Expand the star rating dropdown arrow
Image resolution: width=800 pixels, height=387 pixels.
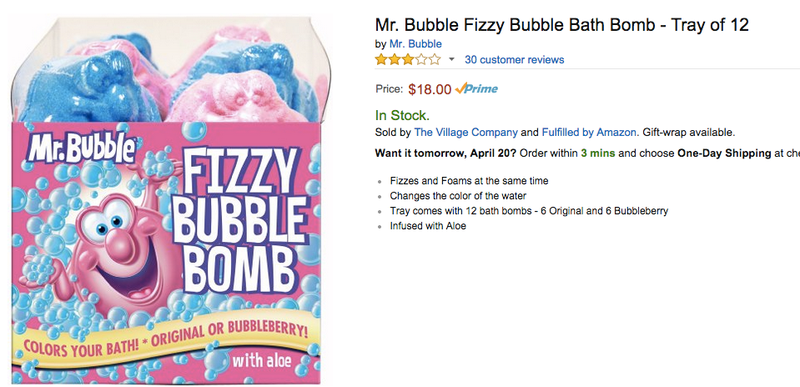451,60
